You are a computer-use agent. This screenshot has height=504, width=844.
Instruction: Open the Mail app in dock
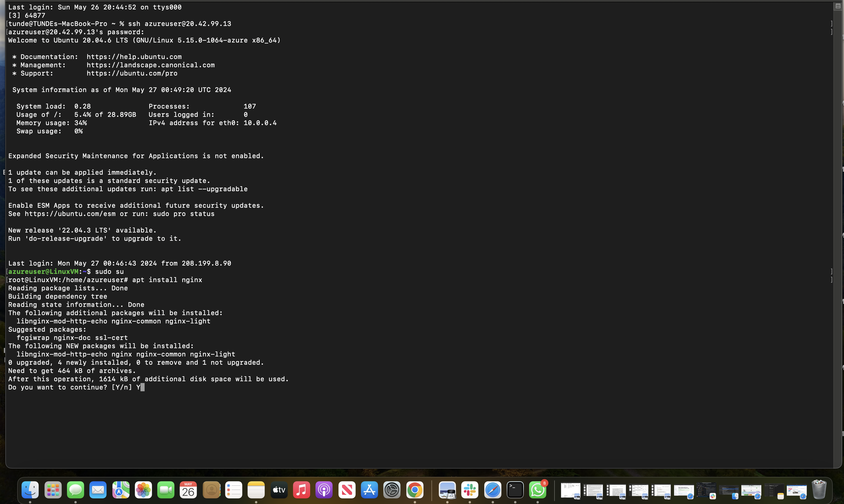coord(98,490)
